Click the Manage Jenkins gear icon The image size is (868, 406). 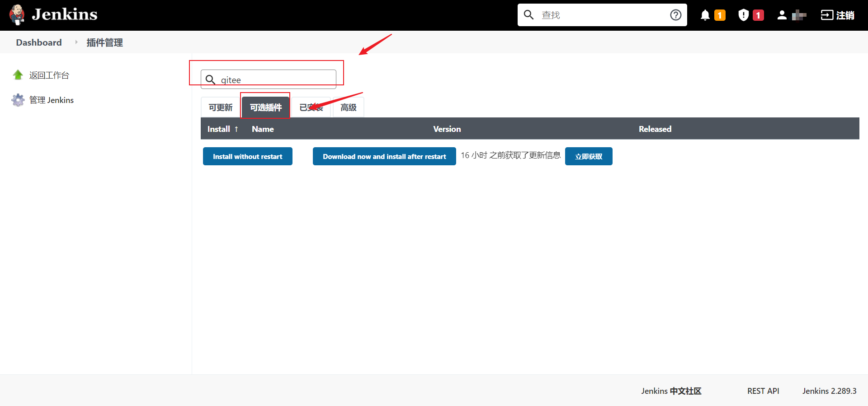coord(18,100)
